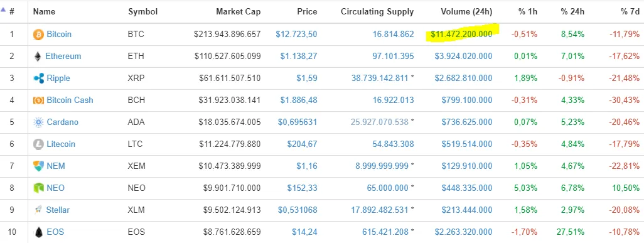Screen dimensions: 644x243
Task: Click the Ripple logo icon
Action: pyautogui.click(x=39, y=78)
